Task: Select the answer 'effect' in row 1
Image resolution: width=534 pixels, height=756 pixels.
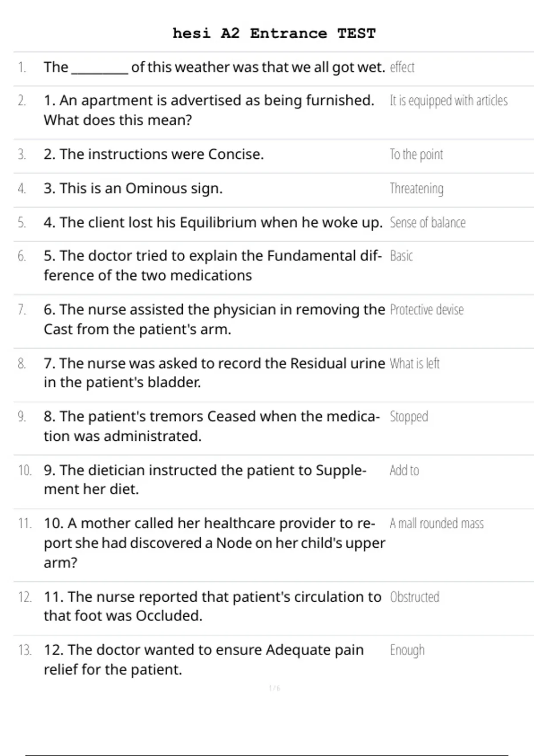Action: pos(402,67)
